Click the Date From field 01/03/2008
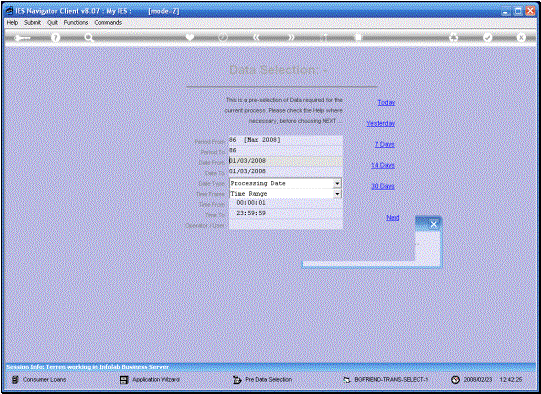541x394 pixels. [286, 161]
